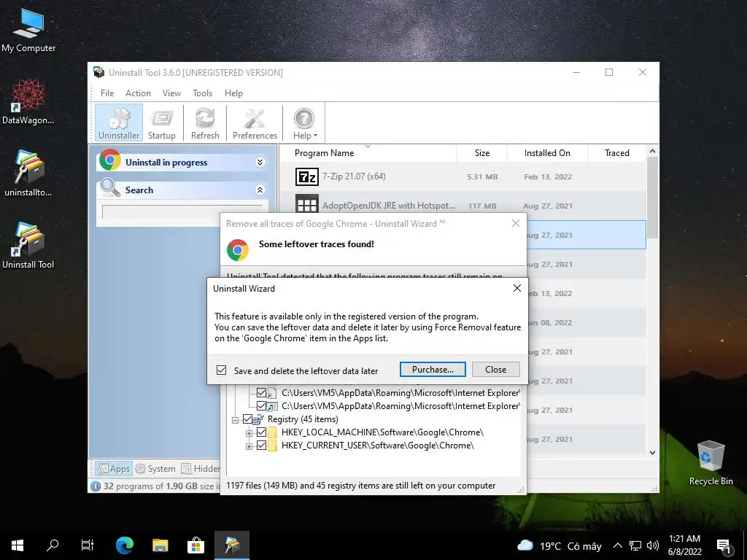Close the Remove all traces wizard window
Screen dimensions: 747x560
coord(516,223)
